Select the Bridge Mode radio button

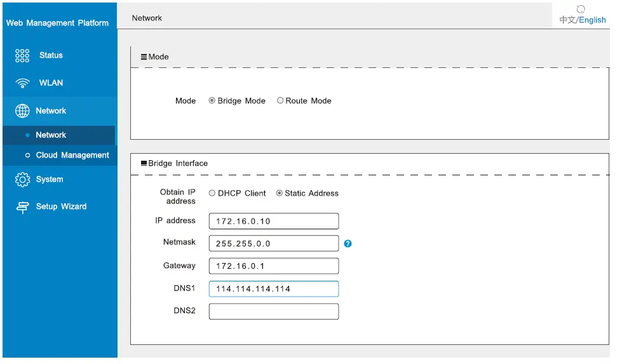212,100
